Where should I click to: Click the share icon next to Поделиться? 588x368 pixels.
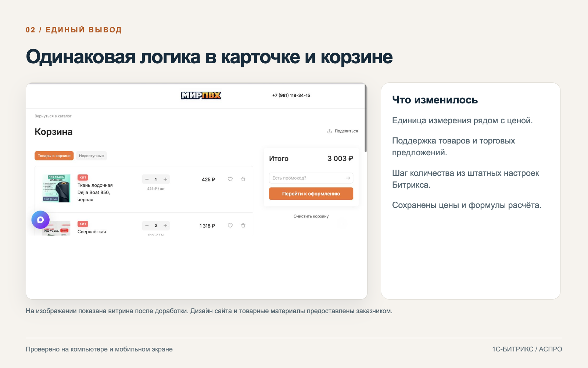(x=330, y=131)
